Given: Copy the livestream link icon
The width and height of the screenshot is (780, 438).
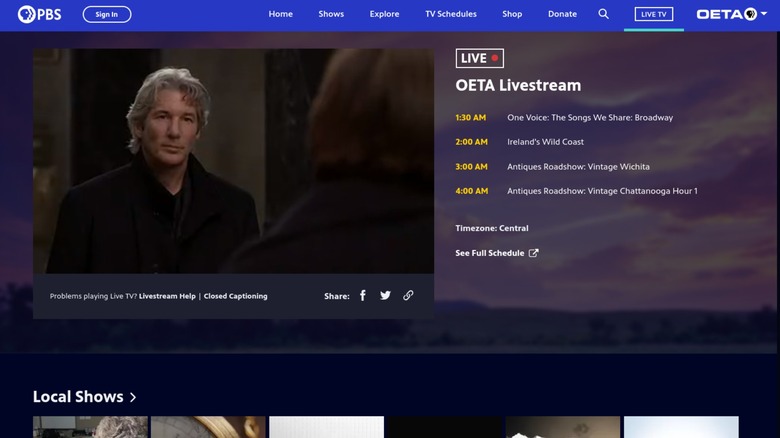Looking at the screenshot, I should pyautogui.click(x=408, y=296).
